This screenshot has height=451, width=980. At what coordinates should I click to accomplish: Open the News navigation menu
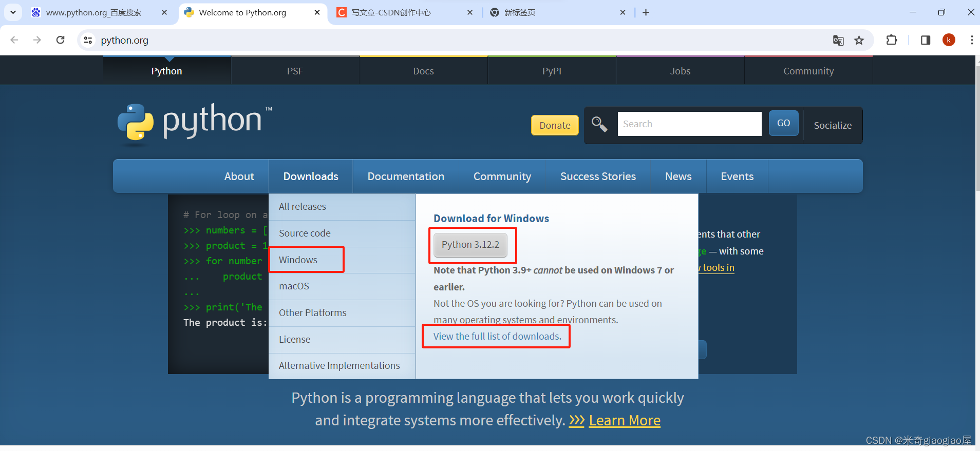679,176
